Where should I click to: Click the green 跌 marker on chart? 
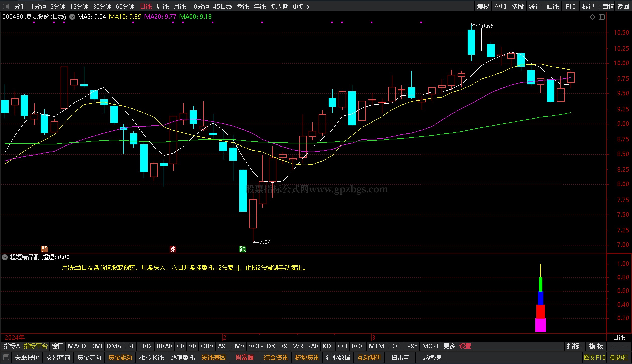243,249
